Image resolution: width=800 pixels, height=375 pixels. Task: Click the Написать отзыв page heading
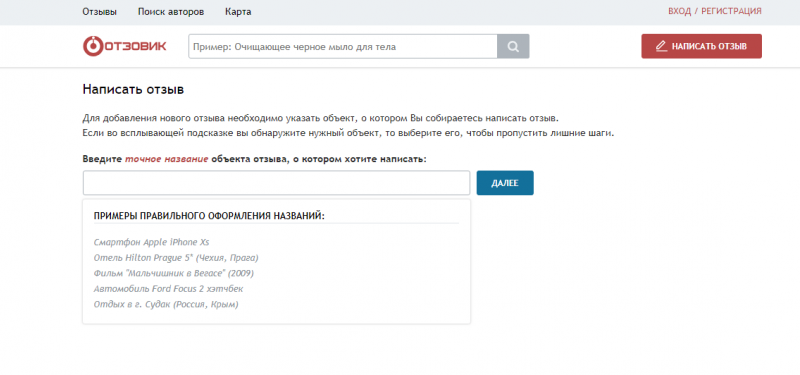[133, 90]
